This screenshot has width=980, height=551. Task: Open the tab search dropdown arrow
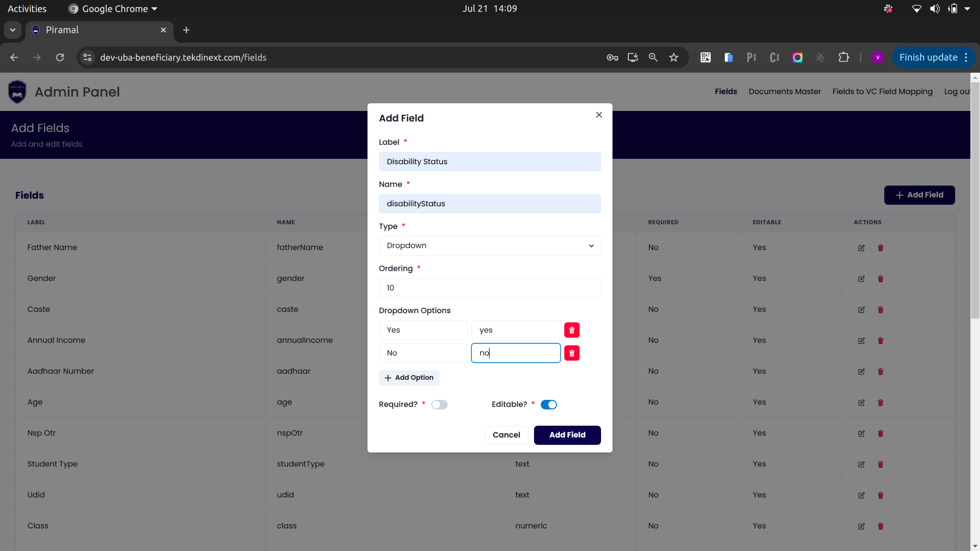[13, 30]
